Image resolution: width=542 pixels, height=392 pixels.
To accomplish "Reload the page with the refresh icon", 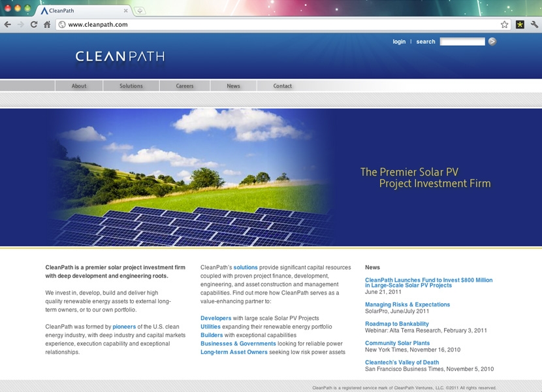I will (34, 25).
